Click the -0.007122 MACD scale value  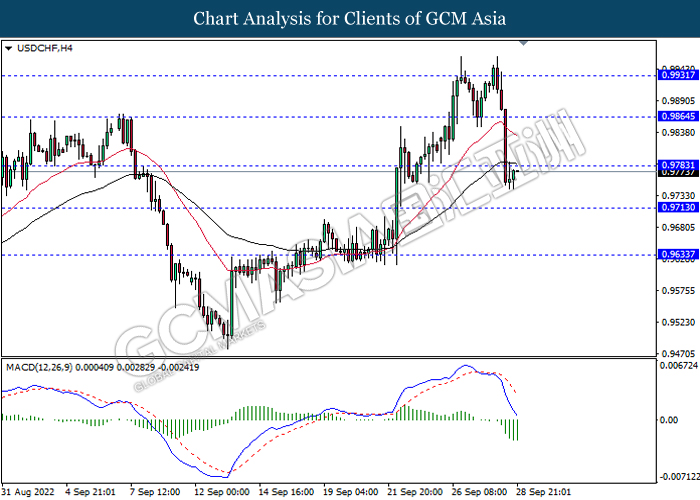tap(679, 477)
